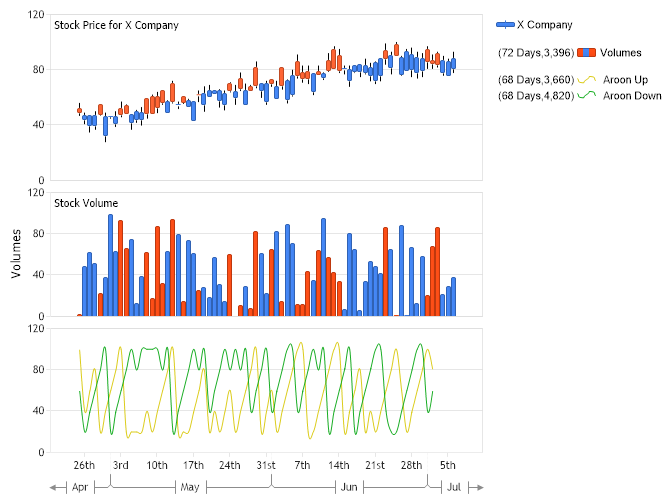Click the green Aroon Down legend line
This screenshot has height=503, width=671.
pos(587,96)
